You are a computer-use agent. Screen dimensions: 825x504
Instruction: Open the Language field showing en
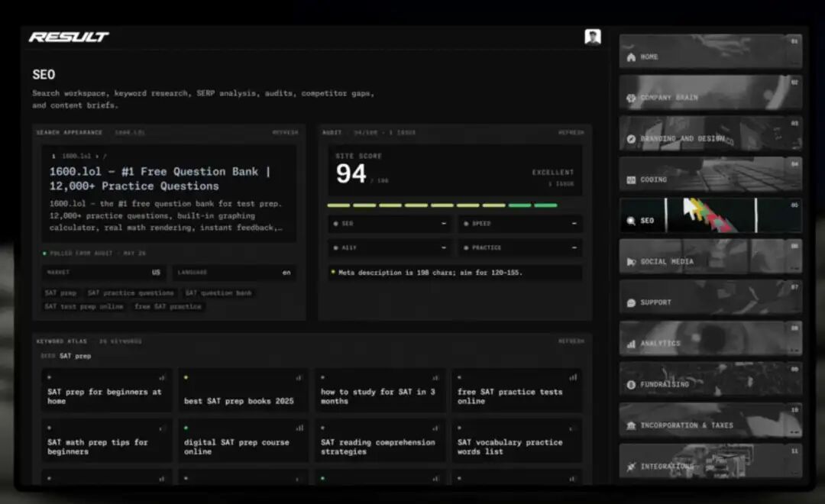pyautogui.click(x=234, y=273)
